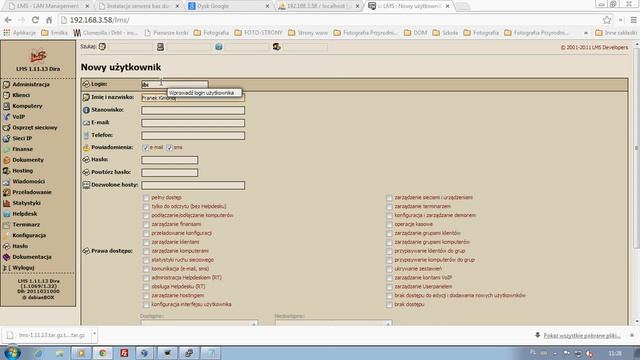Click the Finanse sidebar icon

pyautogui.click(x=7, y=149)
